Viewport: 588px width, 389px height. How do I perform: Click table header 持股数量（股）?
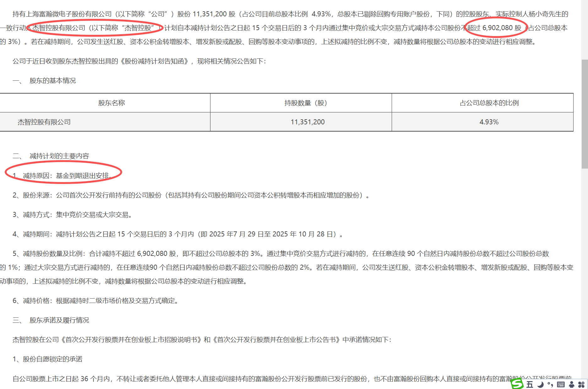point(306,103)
